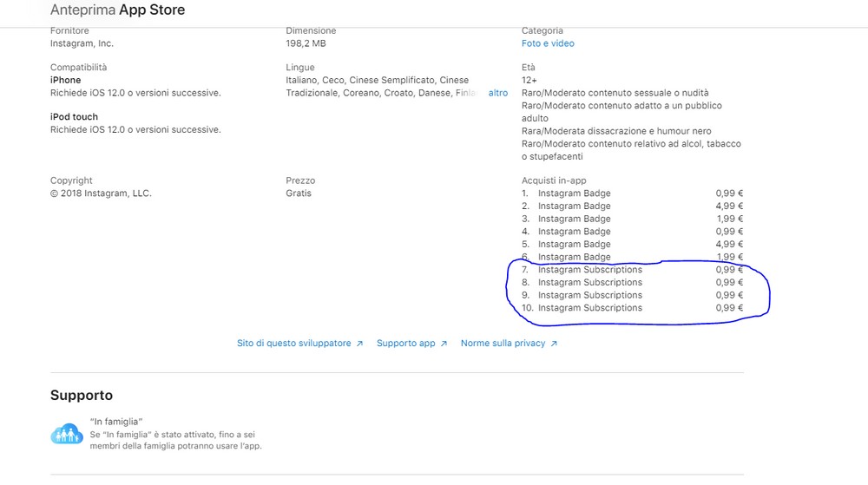Click the iPod touch compatibility heading
Image resolution: width=868 pixels, height=485 pixels.
point(74,116)
